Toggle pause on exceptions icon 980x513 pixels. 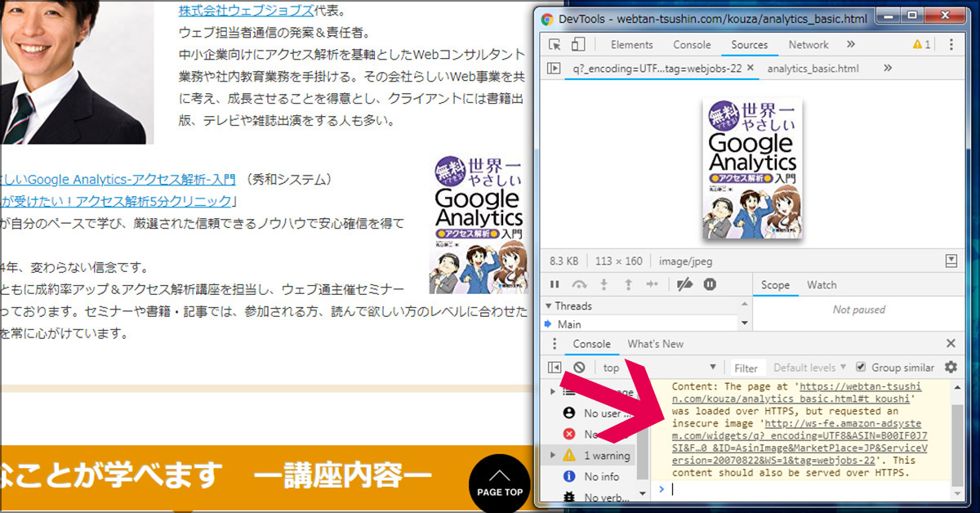pos(710,284)
